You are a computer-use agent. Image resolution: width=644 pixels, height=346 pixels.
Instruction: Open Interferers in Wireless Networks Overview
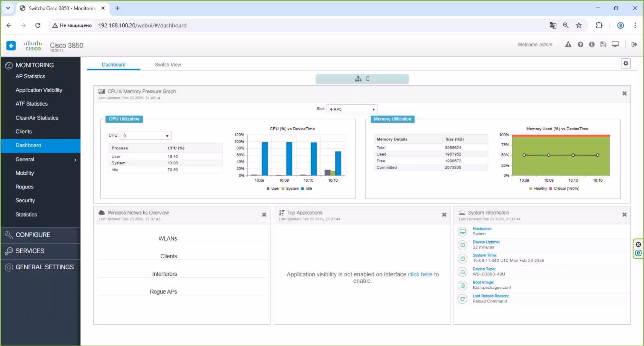click(165, 274)
